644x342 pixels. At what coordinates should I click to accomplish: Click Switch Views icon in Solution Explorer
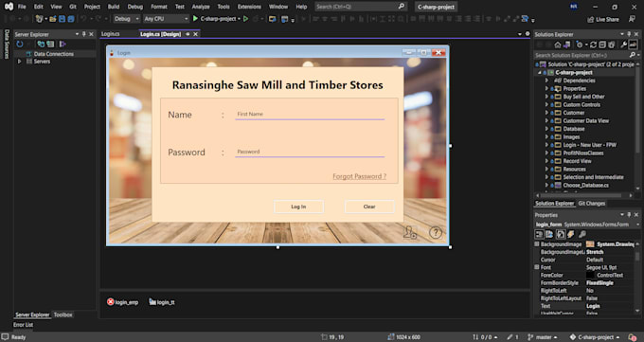pos(566,45)
